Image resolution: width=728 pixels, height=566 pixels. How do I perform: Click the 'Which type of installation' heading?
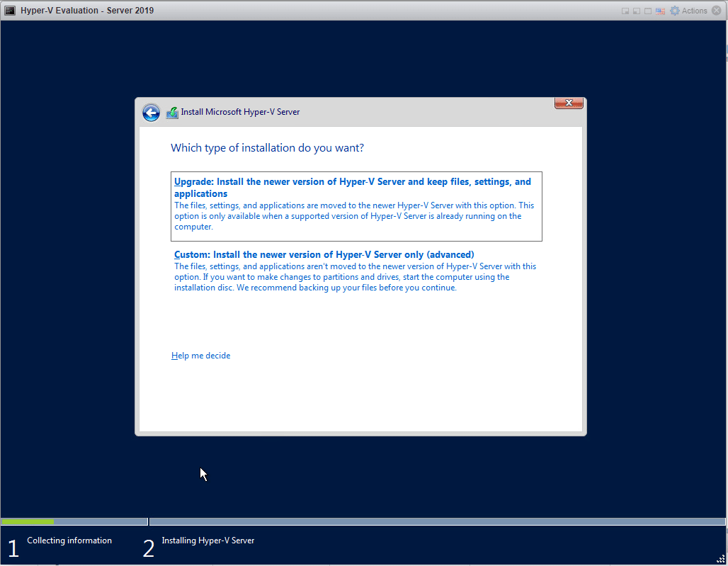coord(268,148)
